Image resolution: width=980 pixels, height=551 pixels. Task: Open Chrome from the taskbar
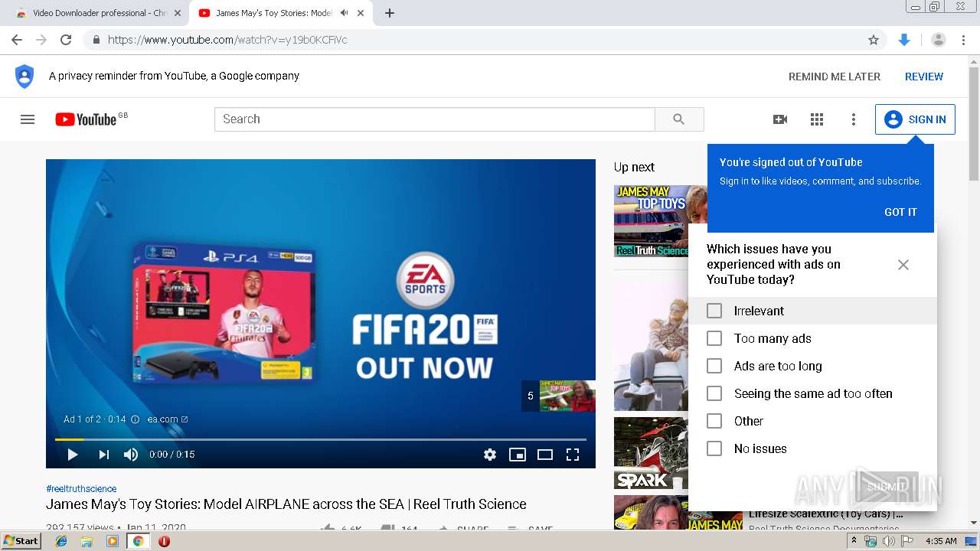[138, 541]
